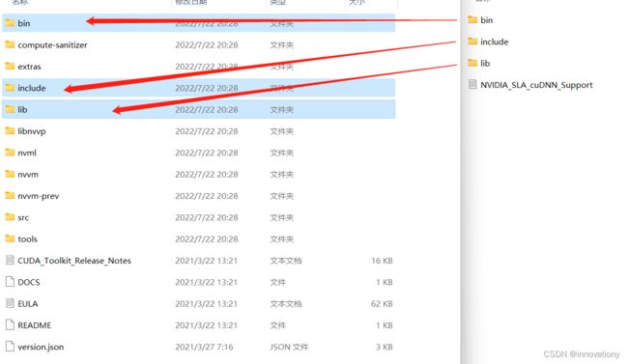Select the include folder name in cuDNN window
628x364 pixels.
(x=495, y=42)
